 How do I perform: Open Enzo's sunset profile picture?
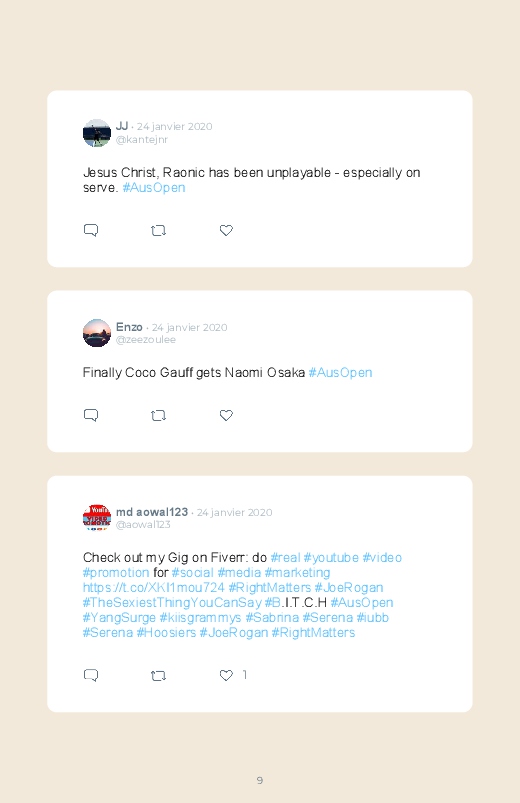coord(97,333)
